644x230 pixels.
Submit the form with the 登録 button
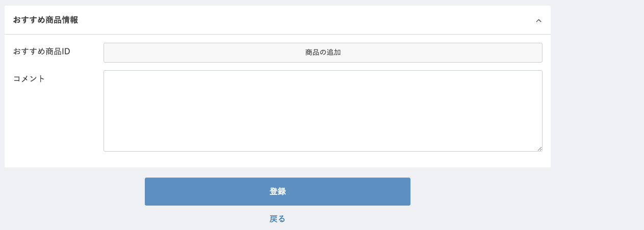point(277,191)
